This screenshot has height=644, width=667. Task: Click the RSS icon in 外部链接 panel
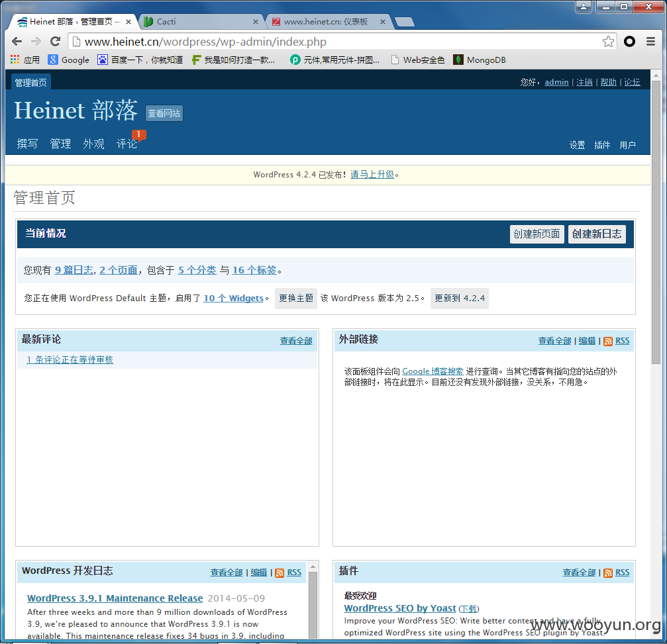point(608,342)
